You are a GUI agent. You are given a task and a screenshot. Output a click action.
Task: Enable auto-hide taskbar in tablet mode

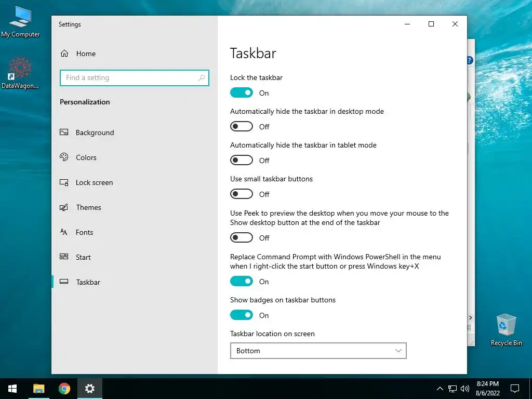click(242, 160)
